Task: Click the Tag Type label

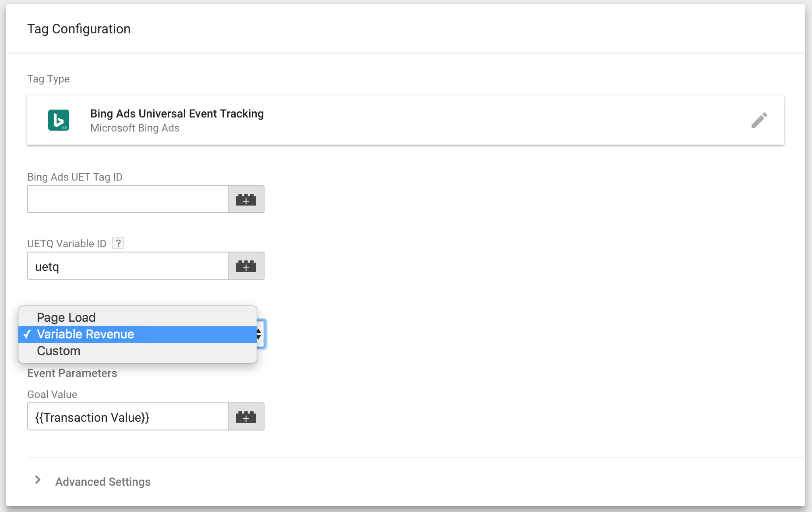Action: tap(49, 79)
